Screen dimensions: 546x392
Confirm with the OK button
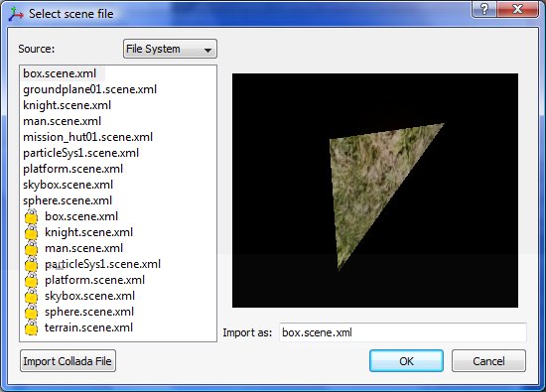406,361
